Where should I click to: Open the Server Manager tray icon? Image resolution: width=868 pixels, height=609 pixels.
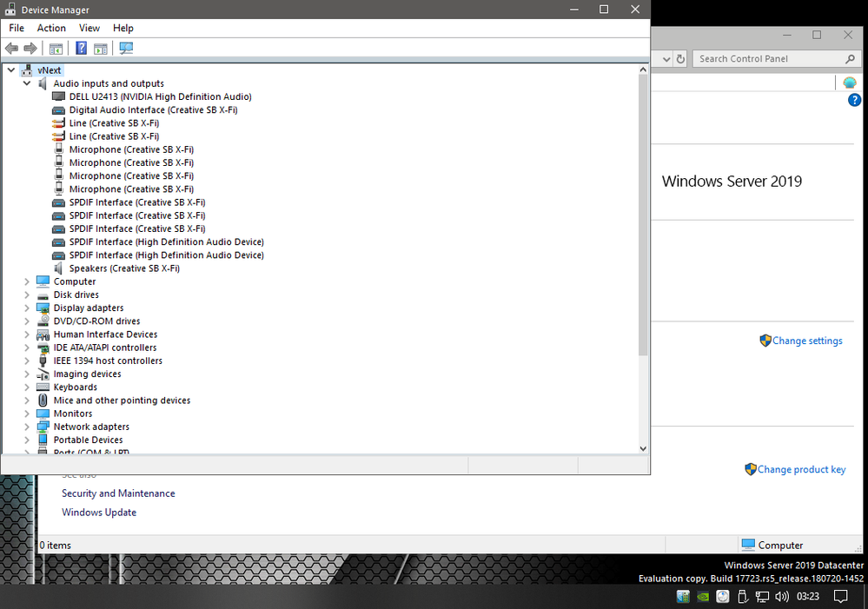coord(683,596)
